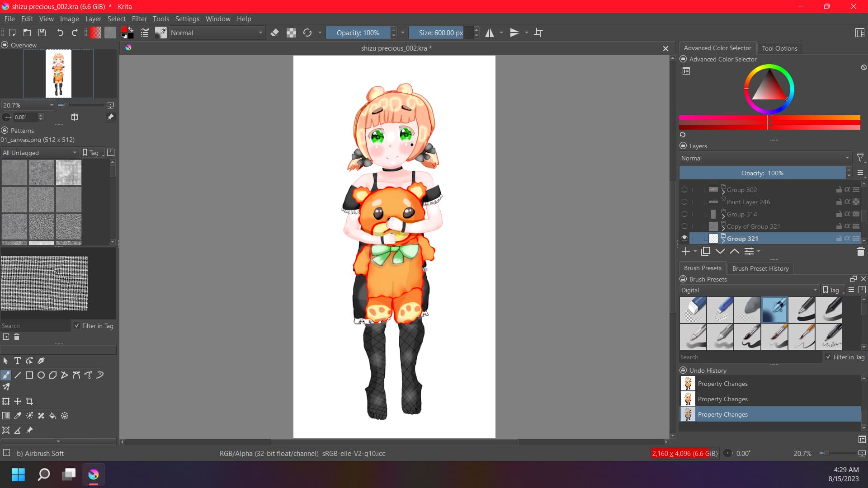Switch to Brush Preset History tab
Screen dimensions: 868x488
click(760, 268)
